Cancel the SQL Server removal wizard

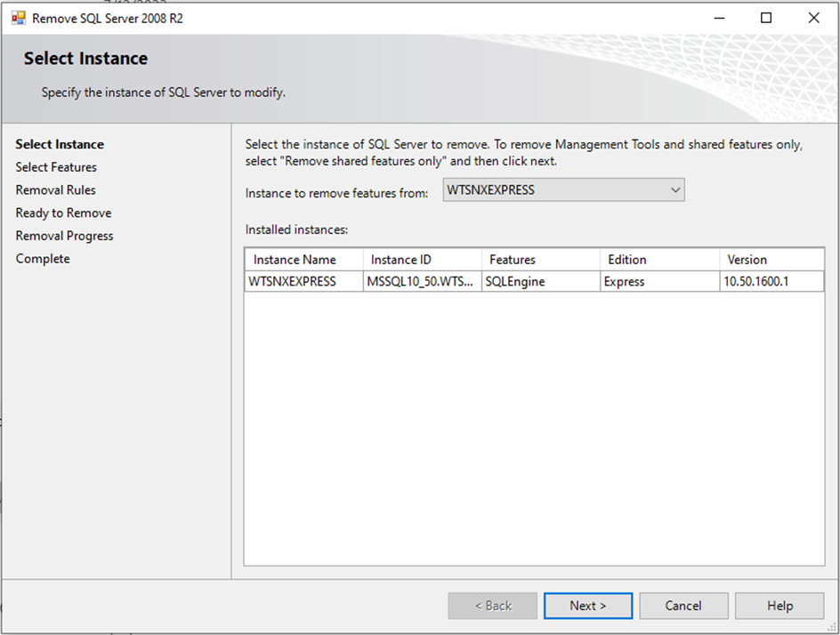682,606
